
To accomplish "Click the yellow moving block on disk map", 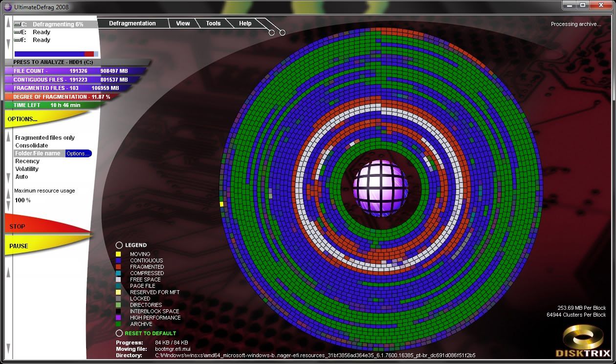I will pos(221,204).
